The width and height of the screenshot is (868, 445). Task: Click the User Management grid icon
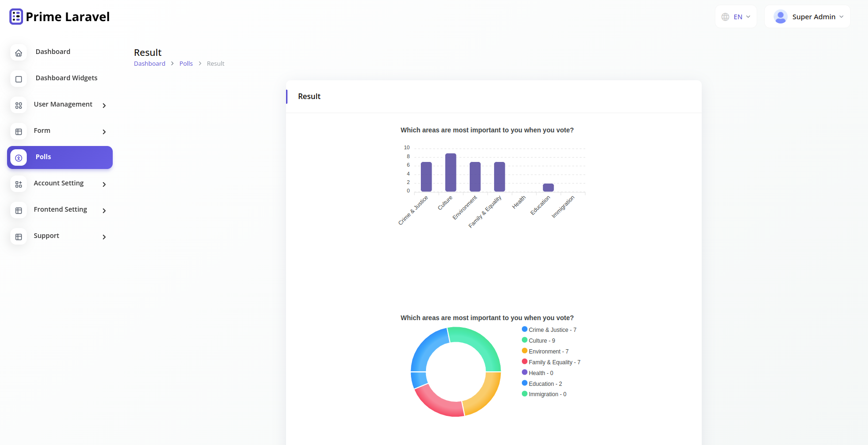point(19,106)
